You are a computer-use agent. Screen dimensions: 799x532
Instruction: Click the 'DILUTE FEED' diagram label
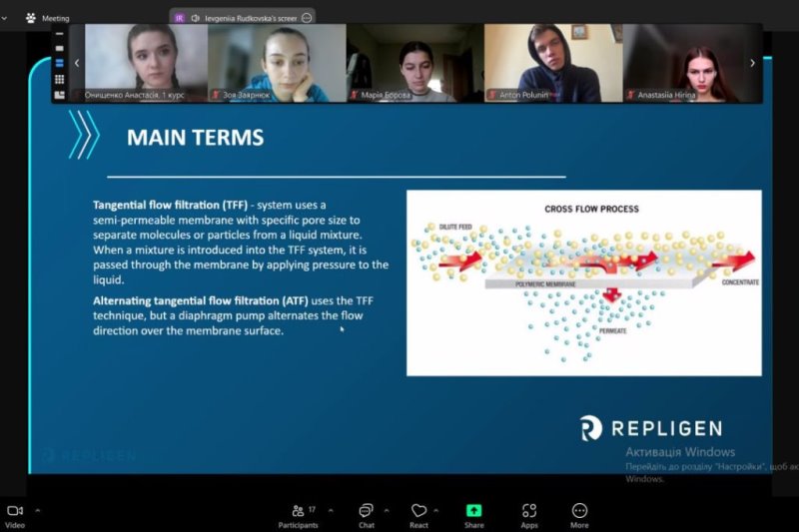tap(455, 227)
